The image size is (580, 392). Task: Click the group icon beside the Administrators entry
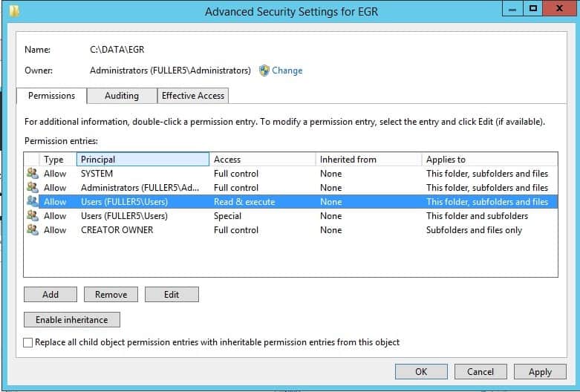[x=33, y=188]
